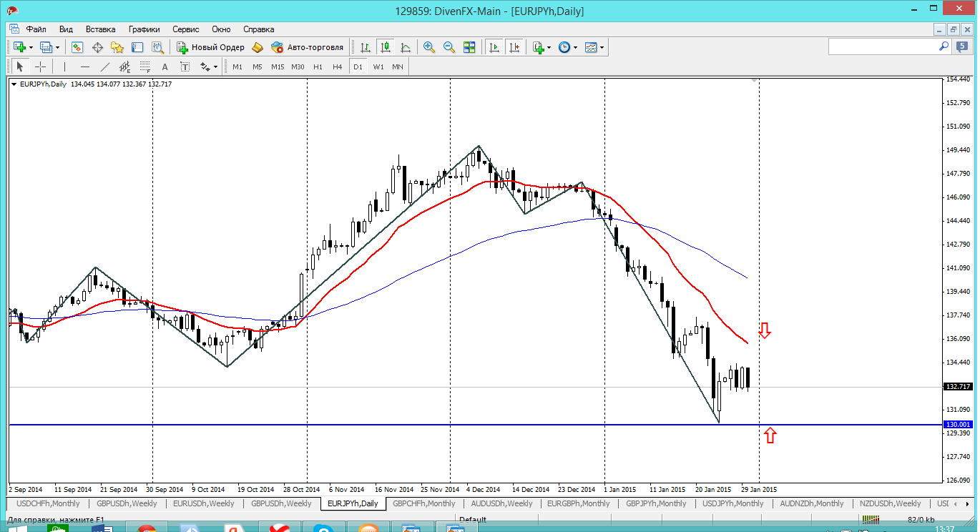Expand the periods clock dropdown arrow
This screenshot has width=980, height=532.
coord(575,48)
